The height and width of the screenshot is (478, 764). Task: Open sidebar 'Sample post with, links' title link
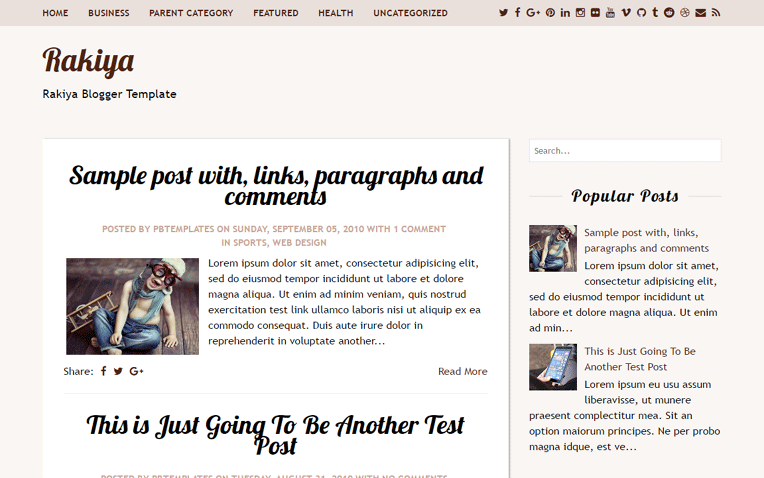647,240
